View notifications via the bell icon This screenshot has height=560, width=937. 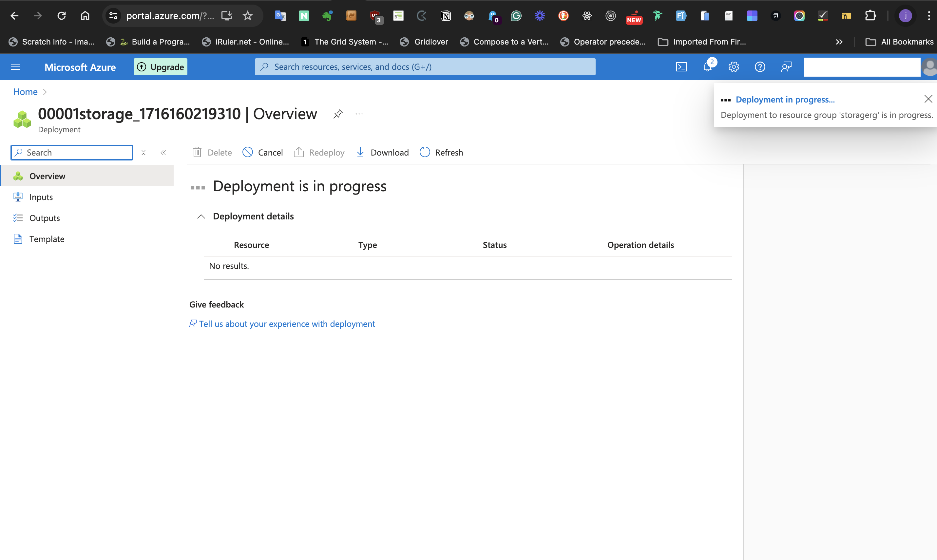[x=707, y=67]
